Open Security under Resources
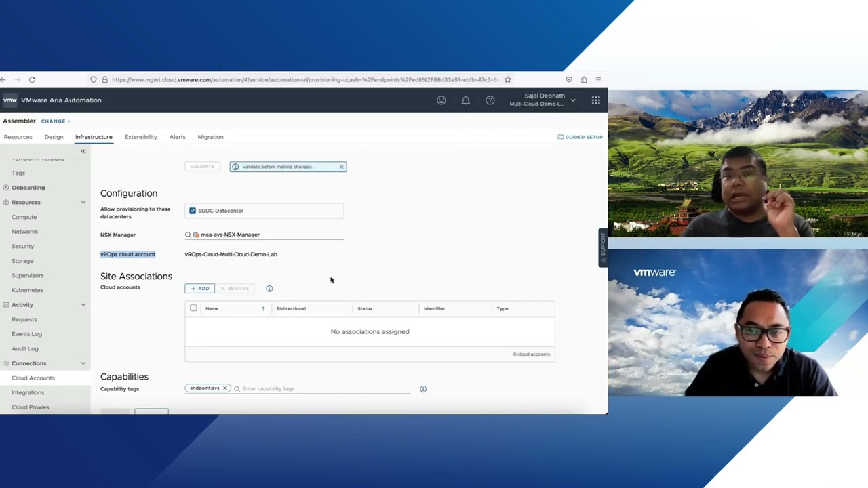Viewport: 868px width, 488px height. tap(22, 246)
